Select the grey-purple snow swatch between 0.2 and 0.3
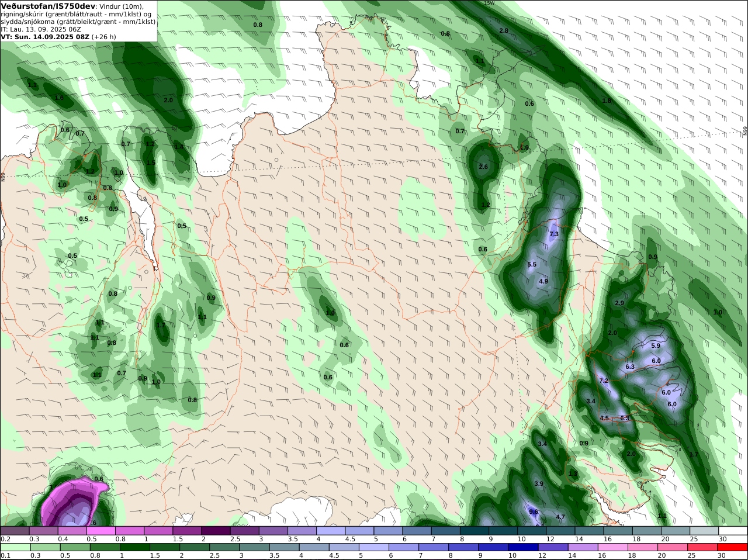Screen dimensions: 748x560 (15, 531)
